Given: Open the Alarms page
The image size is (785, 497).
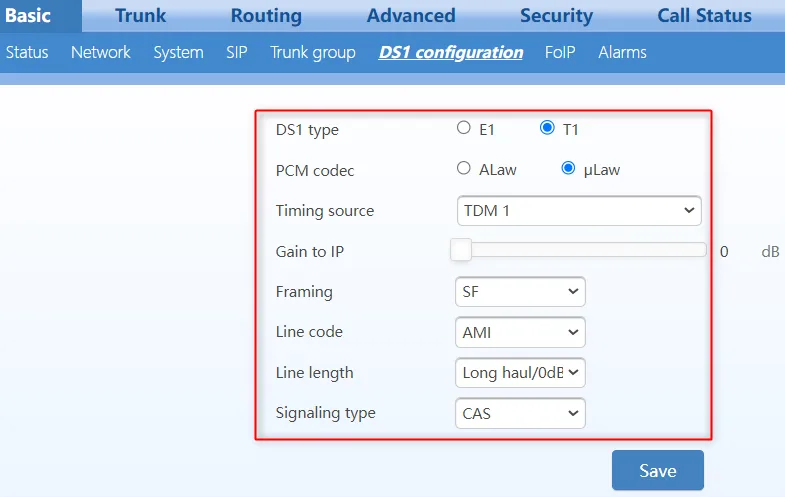Looking at the screenshot, I should pyautogui.click(x=622, y=52).
